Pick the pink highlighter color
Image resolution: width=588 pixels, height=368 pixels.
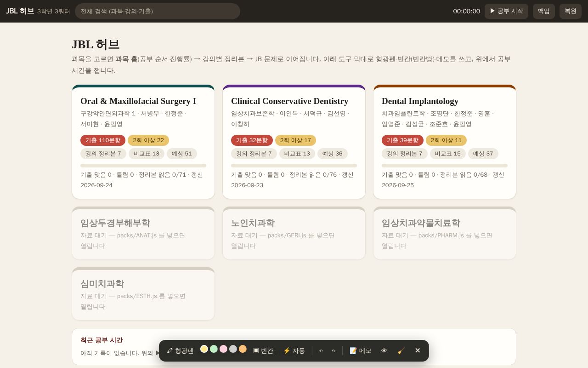click(223, 349)
